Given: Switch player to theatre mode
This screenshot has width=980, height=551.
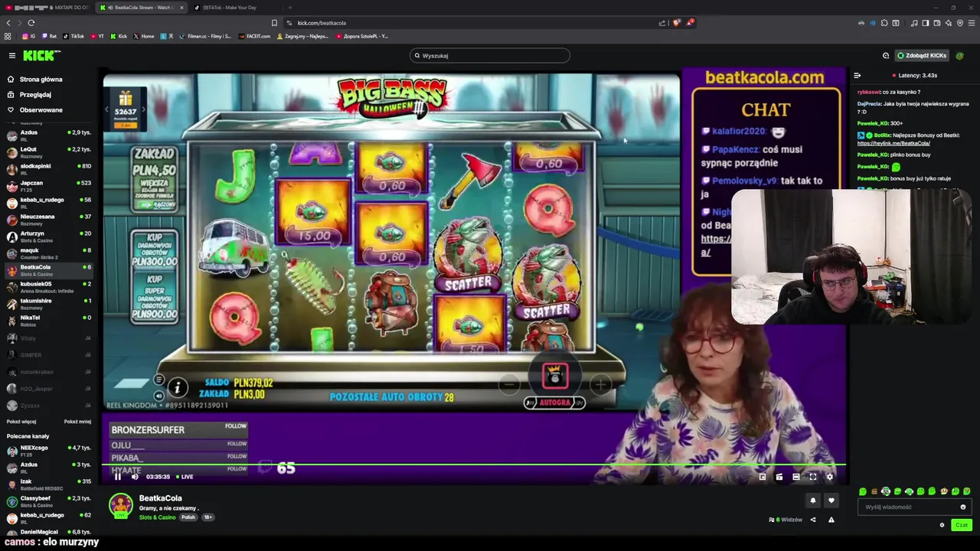Looking at the screenshot, I should pos(796,477).
